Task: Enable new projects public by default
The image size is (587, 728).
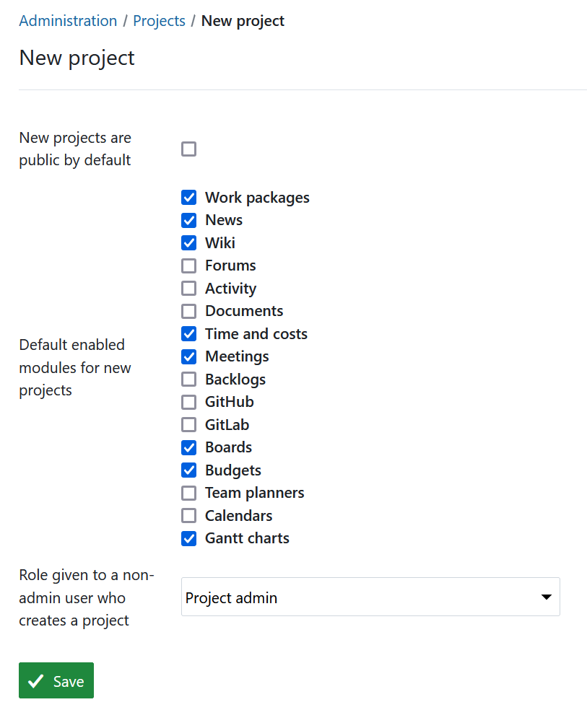Action: [188, 149]
